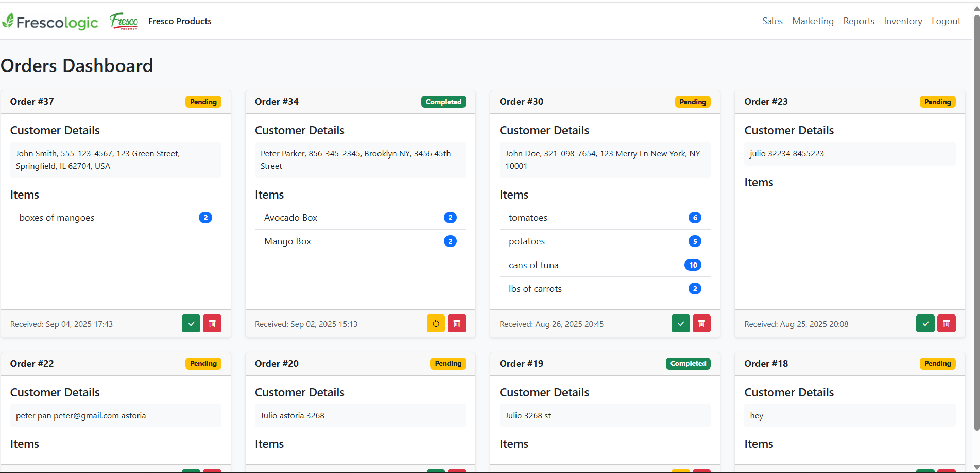This screenshot has width=980, height=473.
Task: Delete Order #30 using the red trash icon
Action: point(701,324)
